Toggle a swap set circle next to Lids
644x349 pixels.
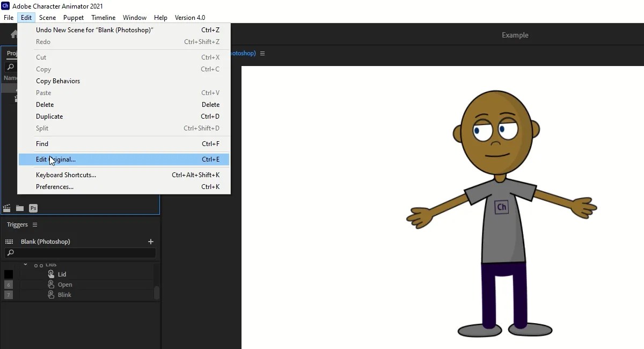38,264
